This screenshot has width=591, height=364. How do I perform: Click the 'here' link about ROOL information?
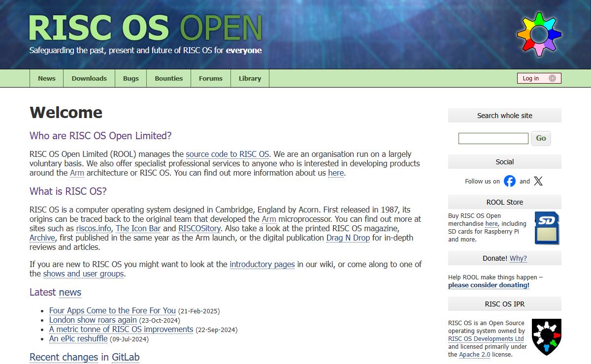coord(336,173)
